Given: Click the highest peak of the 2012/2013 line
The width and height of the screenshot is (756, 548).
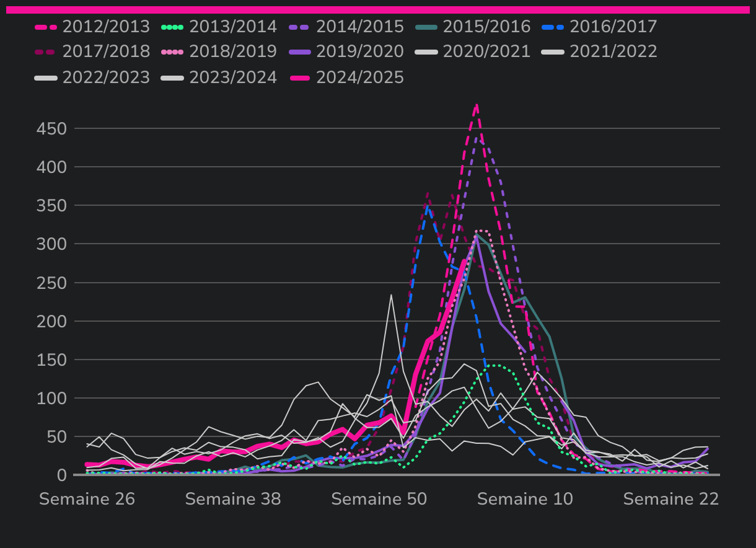Looking at the screenshot, I should [x=477, y=105].
